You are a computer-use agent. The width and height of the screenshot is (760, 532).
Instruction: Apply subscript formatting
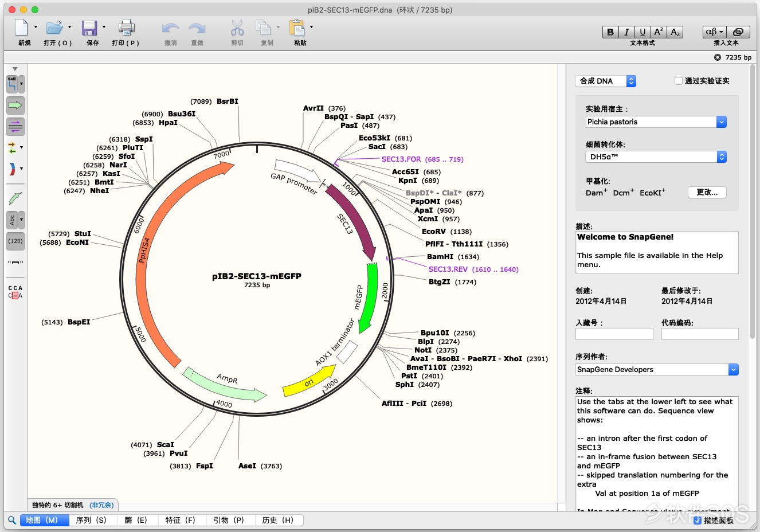pos(675,32)
